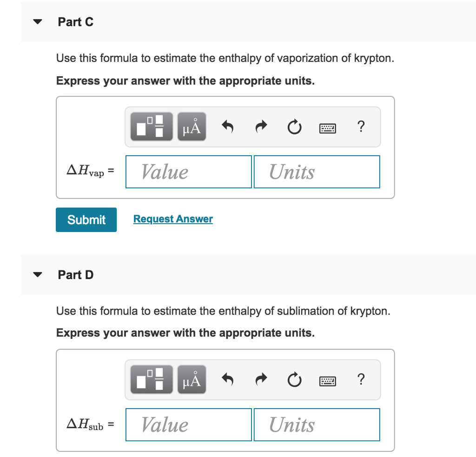Show keyboard shortcuts in Part D

pos(328,381)
